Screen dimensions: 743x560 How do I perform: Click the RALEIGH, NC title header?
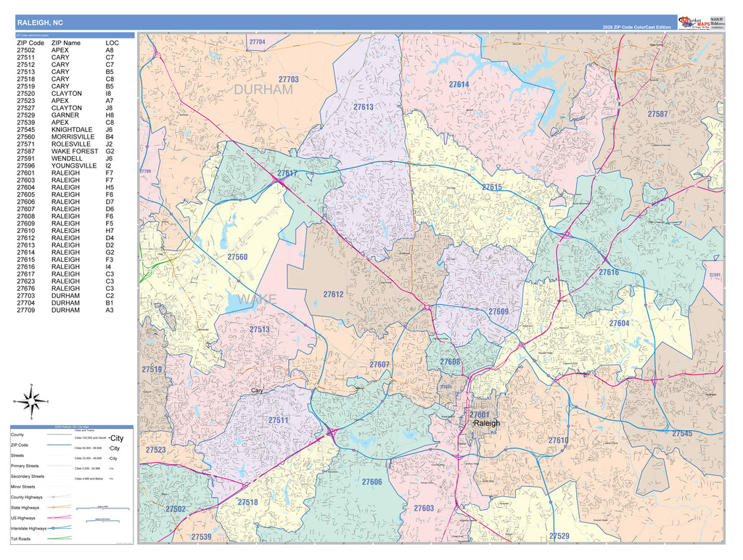pos(41,23)
